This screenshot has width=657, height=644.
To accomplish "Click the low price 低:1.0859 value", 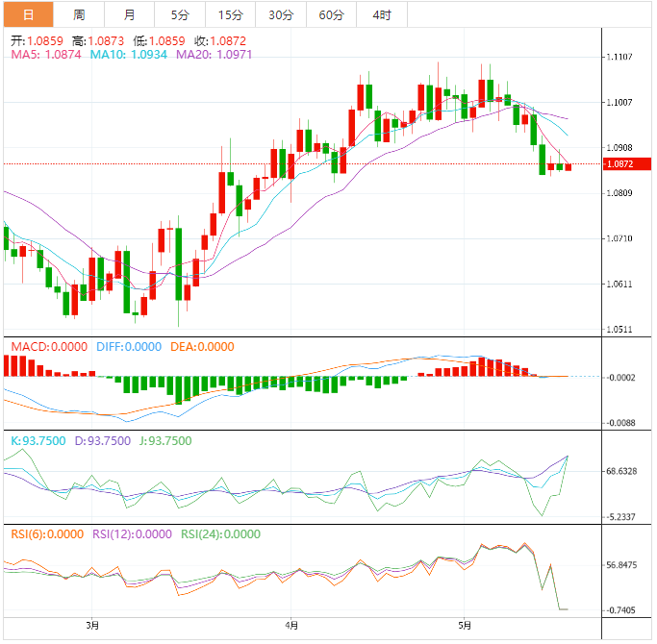I will (x=160, y=41).
